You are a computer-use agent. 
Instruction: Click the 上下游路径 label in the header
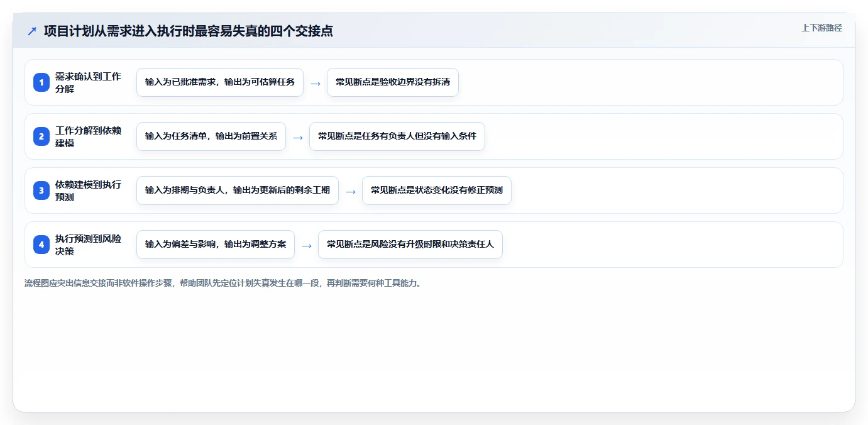[x=821, y=28]
